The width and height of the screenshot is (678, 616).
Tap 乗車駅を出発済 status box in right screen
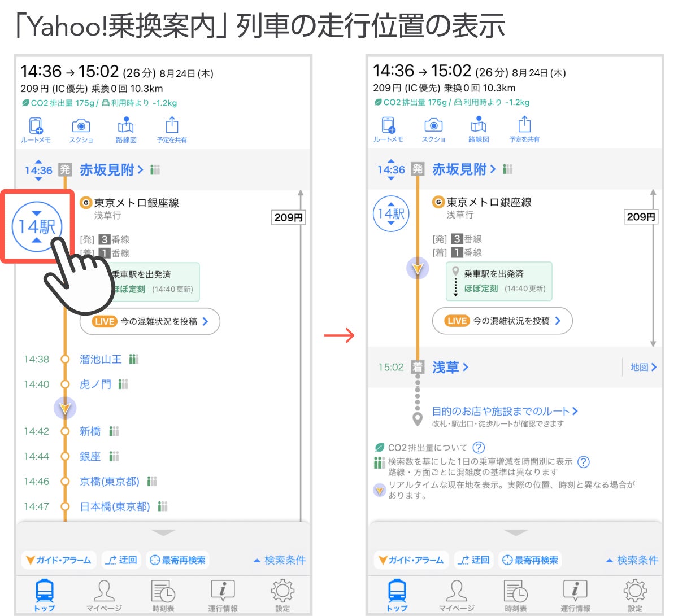click(499, 281)
